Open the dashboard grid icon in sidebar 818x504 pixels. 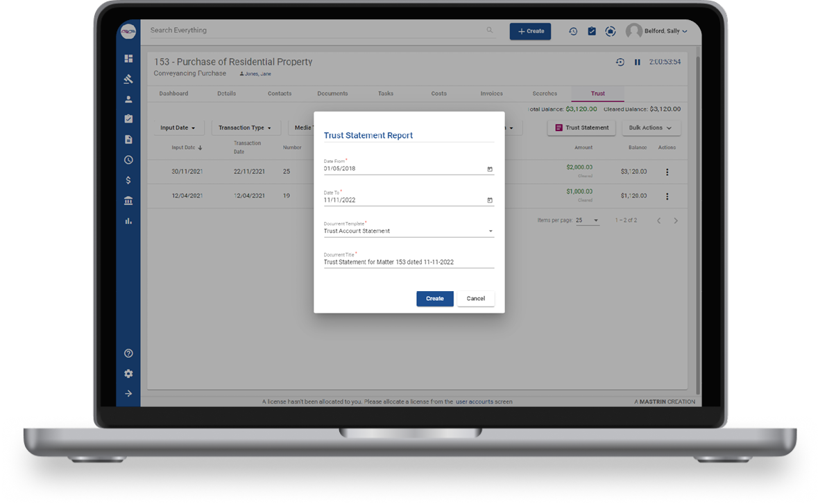point(128,59)
